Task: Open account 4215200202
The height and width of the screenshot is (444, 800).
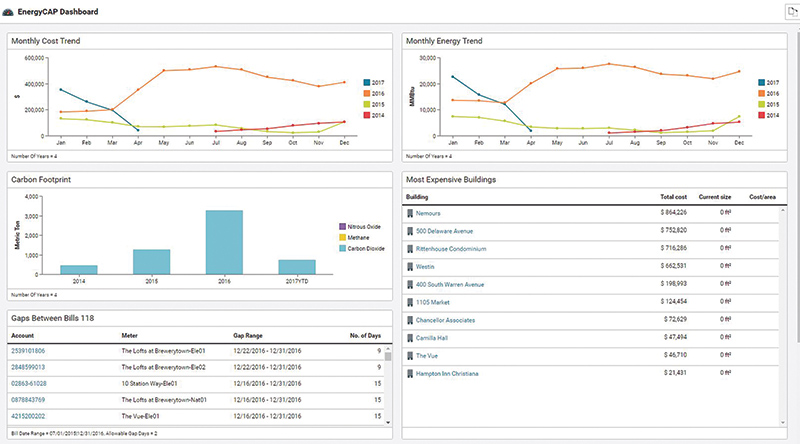Action: pos(28,416)
